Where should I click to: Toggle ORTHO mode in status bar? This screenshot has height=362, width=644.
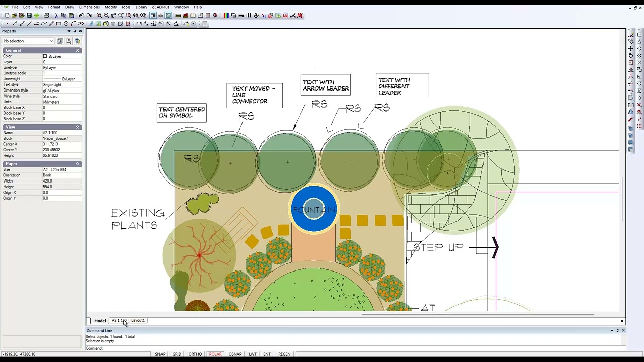195,354
